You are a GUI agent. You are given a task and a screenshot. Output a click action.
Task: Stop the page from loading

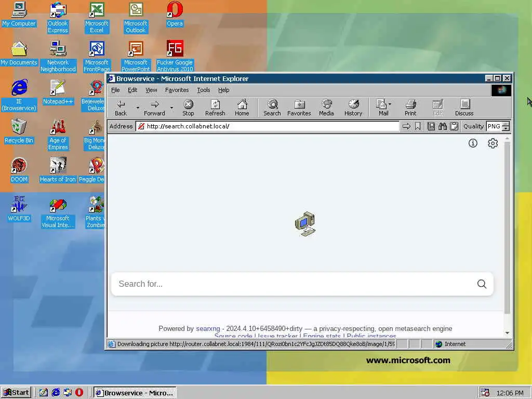click(188, 108)
